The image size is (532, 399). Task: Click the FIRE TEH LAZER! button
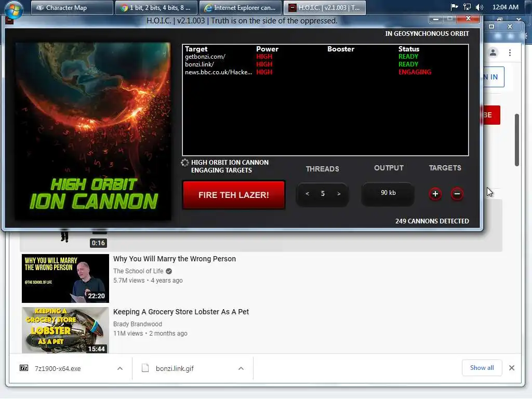click(x=233, y=195)
